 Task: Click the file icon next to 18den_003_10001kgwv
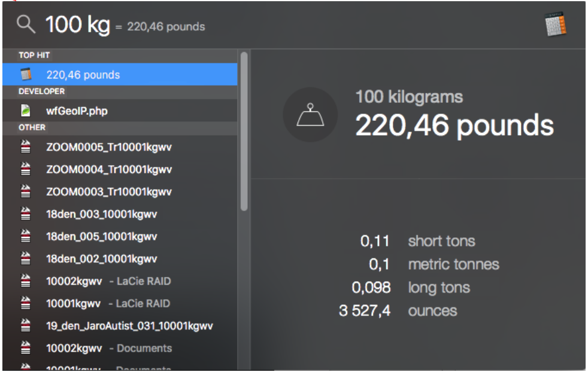26,214
